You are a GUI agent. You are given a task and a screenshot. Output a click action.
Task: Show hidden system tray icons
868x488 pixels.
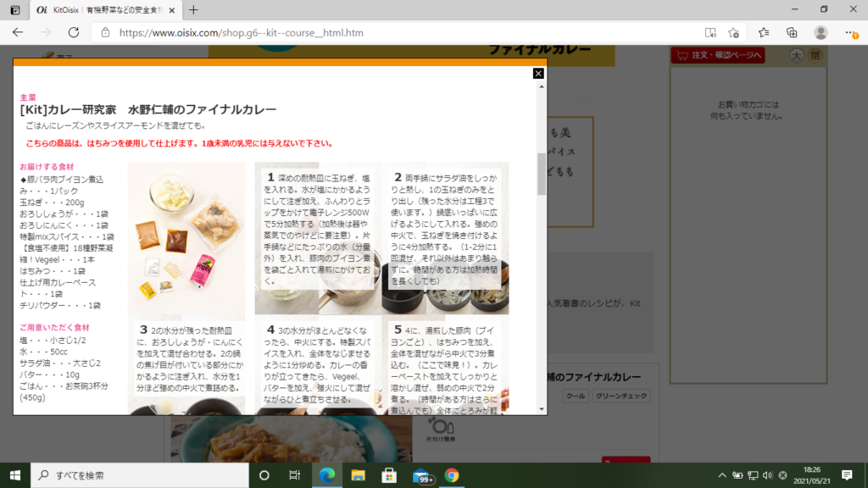click(x=722, y=475)
